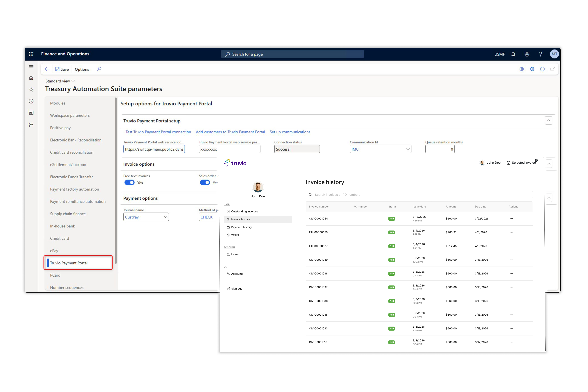This screenshot has height=392, width=588.
Task: Click Test Truvio Payment Portal connection
Action: point(158,132)
